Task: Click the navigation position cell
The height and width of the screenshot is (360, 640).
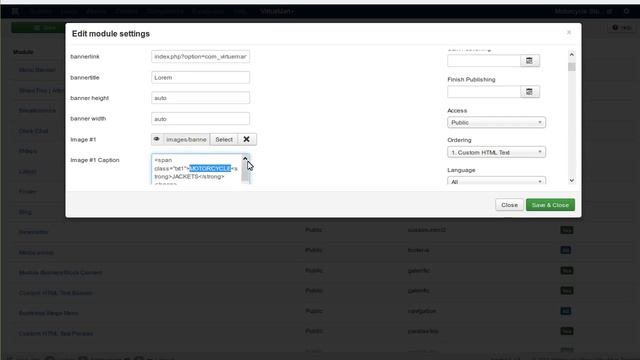Action: point(422,311)
